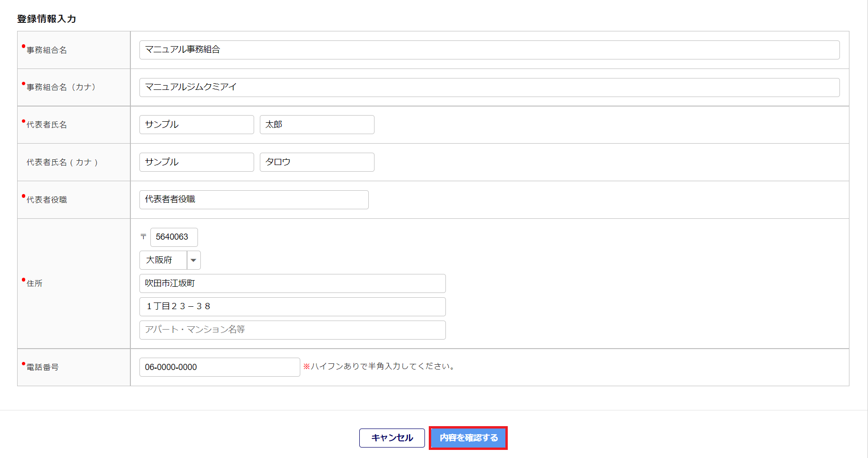The height and width of the screenshot is (458, 868).
Task: Click the city field containing 吹田市江坂町
Action: point(292,283)
